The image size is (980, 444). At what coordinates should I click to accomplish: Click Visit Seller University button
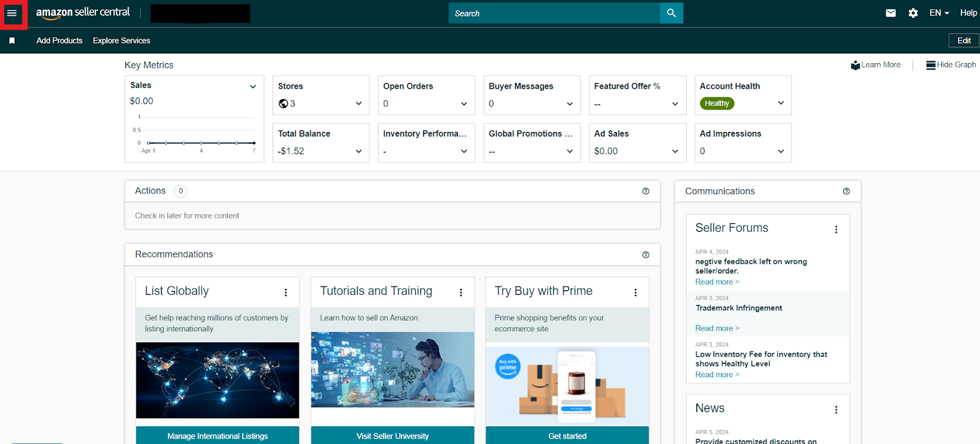(x=393, y=435)
